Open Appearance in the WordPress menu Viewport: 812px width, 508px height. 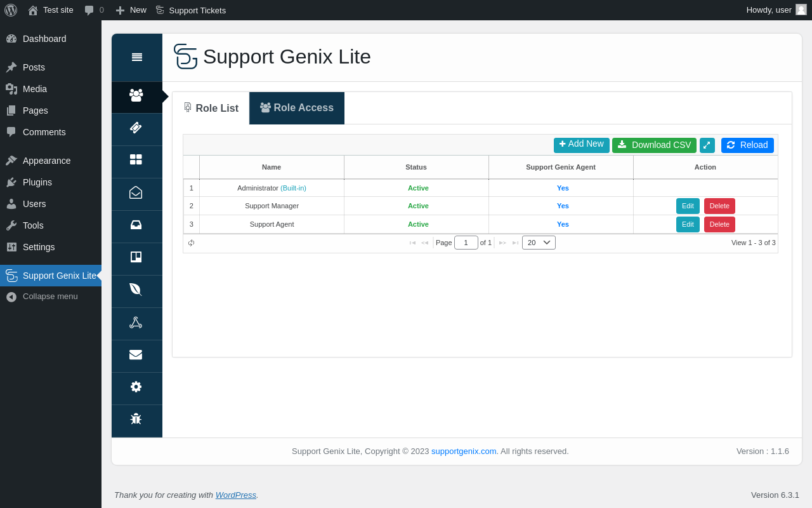51,161
